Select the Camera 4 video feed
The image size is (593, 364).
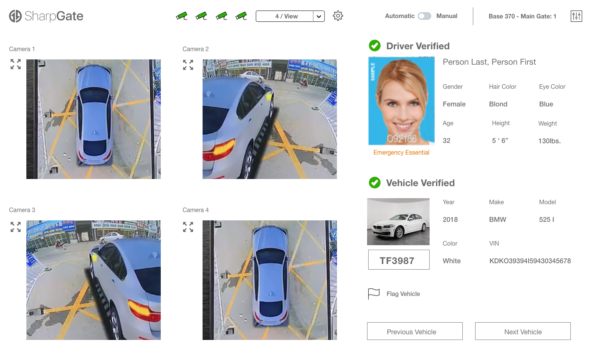270,280
